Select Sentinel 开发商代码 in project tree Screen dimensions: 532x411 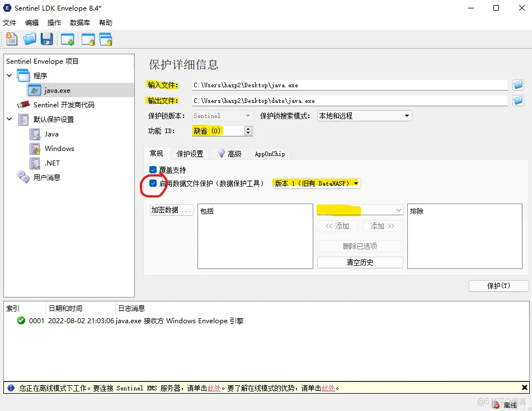click(63, 105)
